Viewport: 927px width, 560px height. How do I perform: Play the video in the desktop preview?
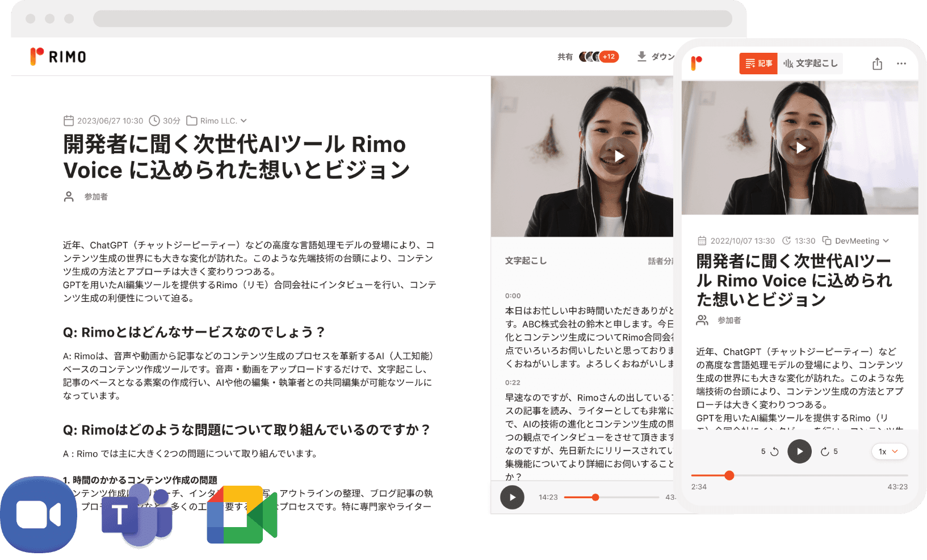point(619,155)
